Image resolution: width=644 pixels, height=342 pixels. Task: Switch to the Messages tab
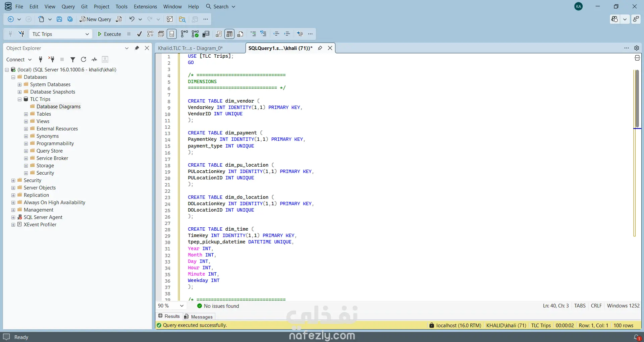[x=199, y=317]
